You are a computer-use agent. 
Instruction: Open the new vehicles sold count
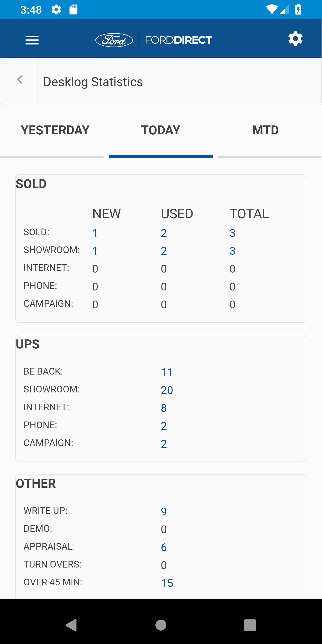tap(95, 233)
